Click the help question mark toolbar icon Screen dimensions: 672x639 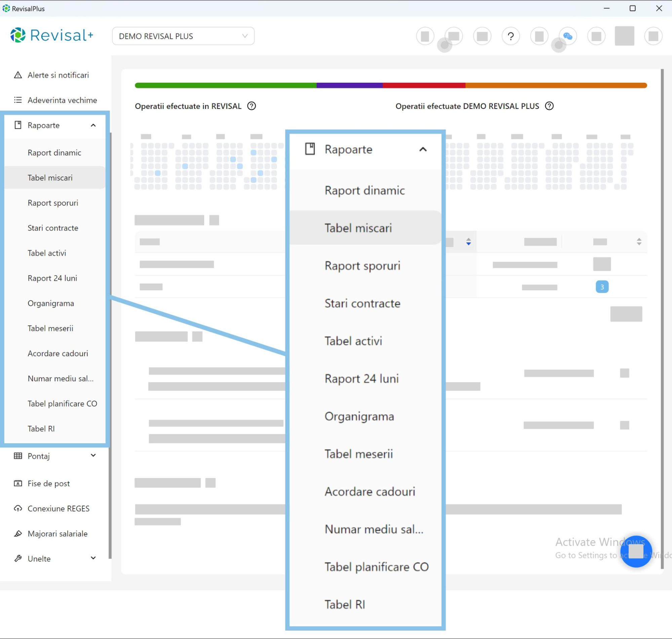[x=510, y=36]
